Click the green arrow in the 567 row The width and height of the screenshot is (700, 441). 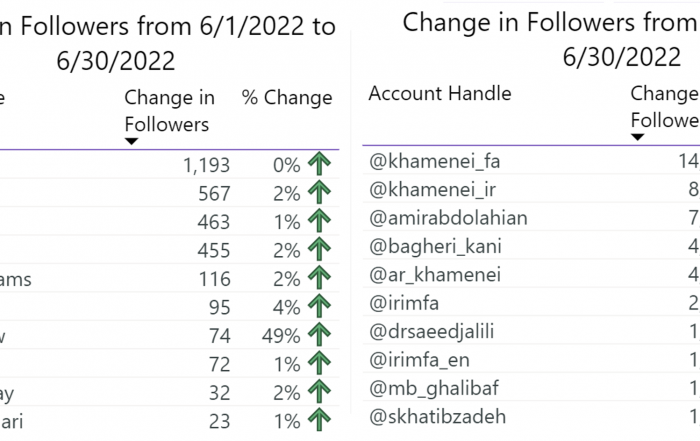tap(319, 192)
